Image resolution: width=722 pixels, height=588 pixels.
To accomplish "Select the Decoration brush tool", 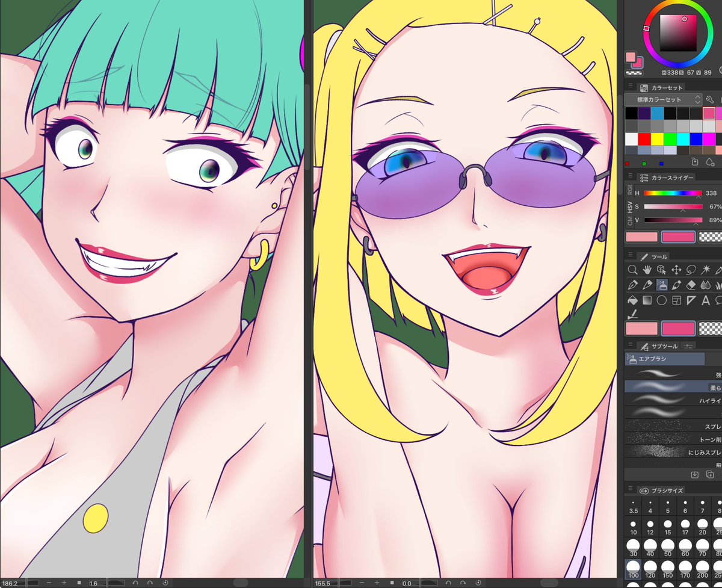I will click(x=676, y=285).
